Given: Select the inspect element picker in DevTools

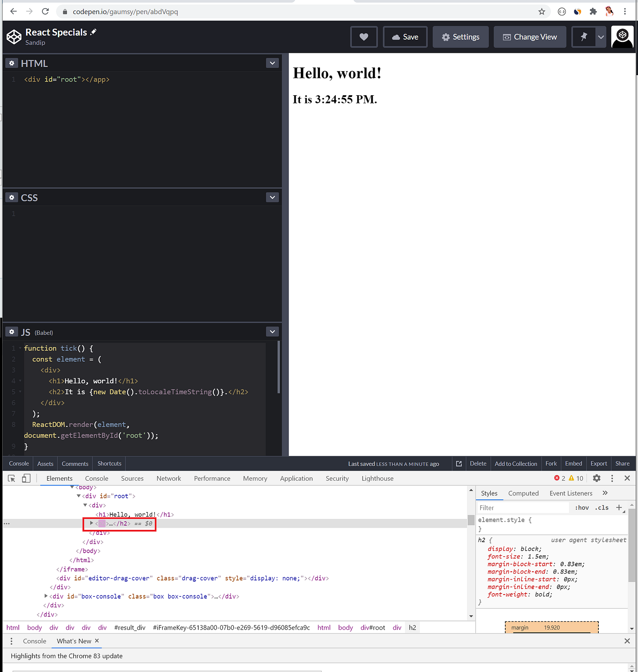Looking at the screenshot, I should click(x=11, y=478).
